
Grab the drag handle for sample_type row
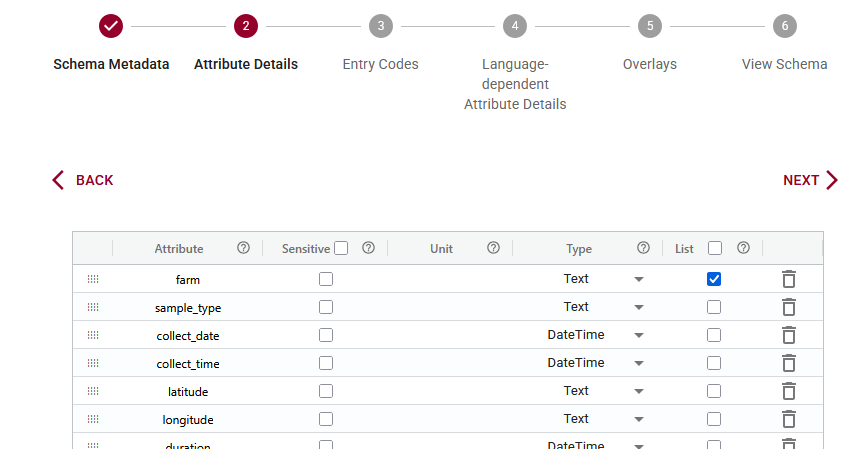[93, 307]
